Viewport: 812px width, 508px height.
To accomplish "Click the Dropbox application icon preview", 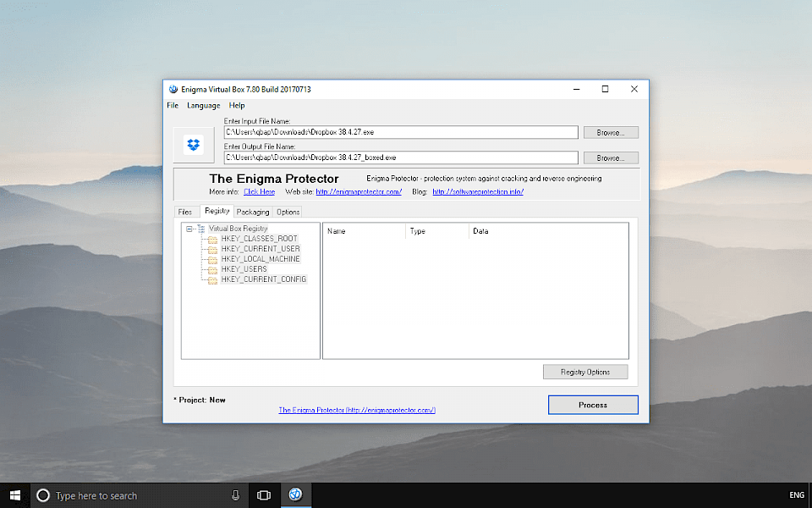I will point(194,145).
